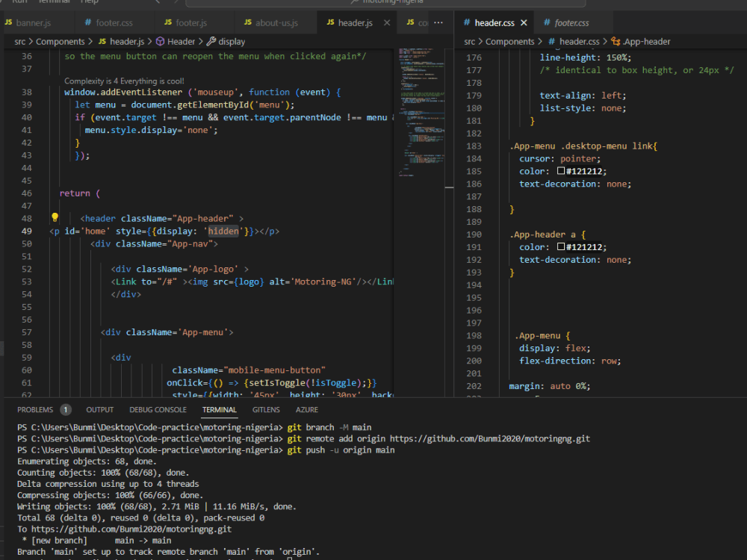Click '.App-menu .desktop-menu link{' selector line
The height and width of the screenshot is (560, 747).
pos(583,146)
